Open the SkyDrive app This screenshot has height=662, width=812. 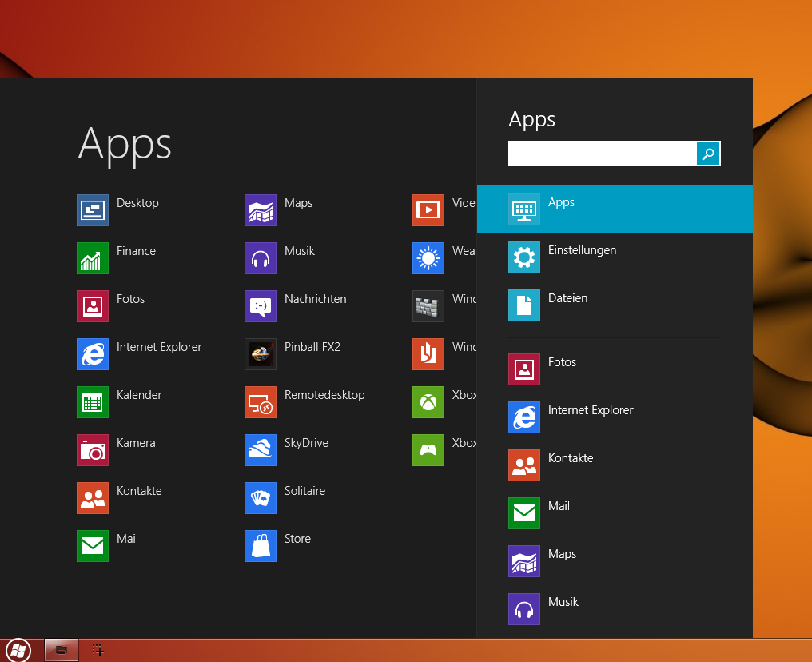click(260, 449)
